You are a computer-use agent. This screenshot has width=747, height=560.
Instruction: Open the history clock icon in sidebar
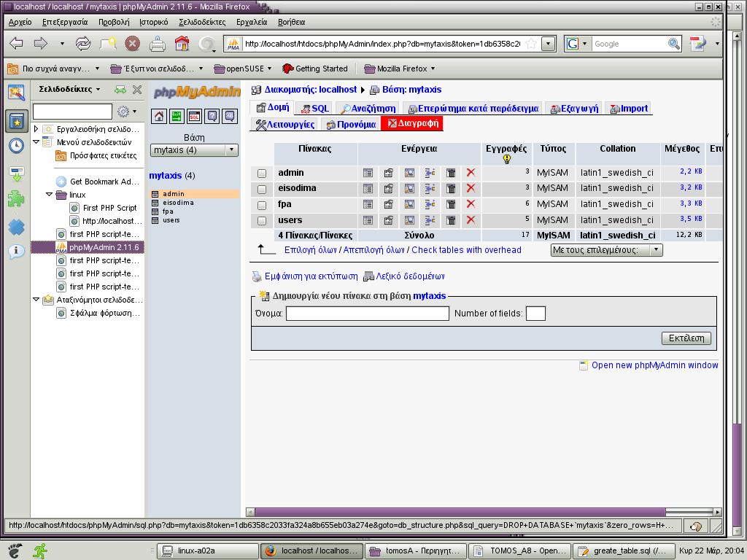[17, 146]
